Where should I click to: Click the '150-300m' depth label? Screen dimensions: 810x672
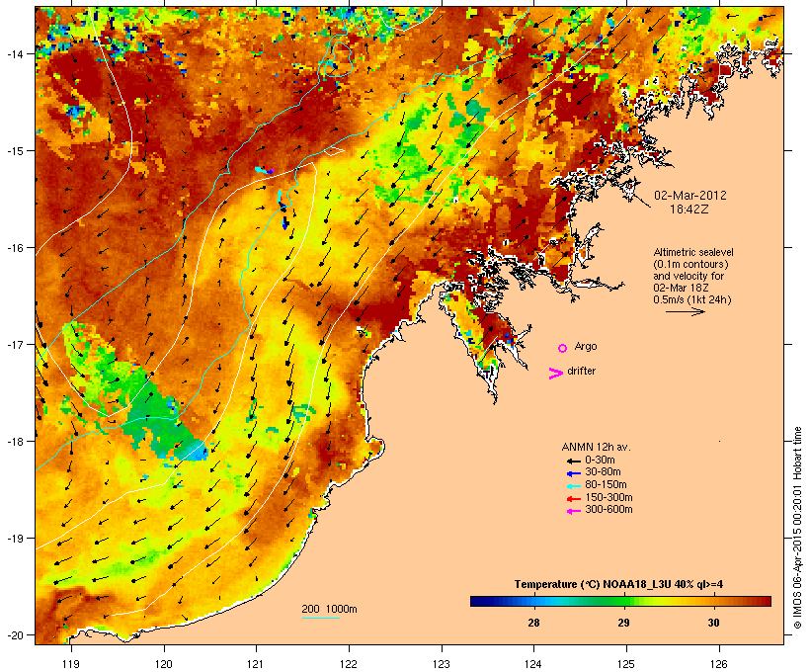click(608, 497)
